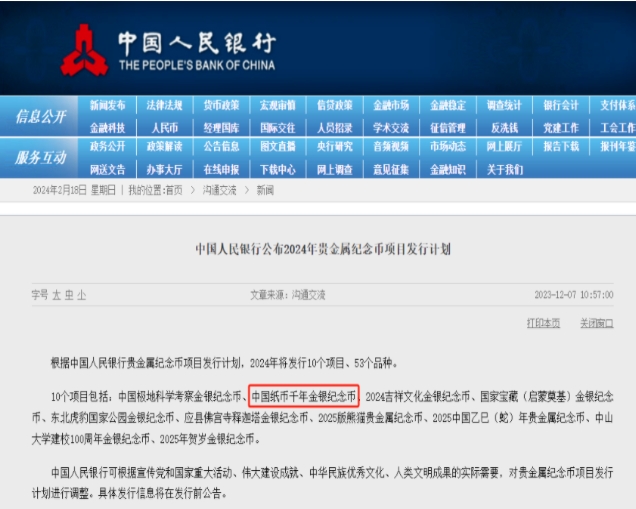Select 人民币 in the navigation
The image size is (636, 509).
click(165, 128)
